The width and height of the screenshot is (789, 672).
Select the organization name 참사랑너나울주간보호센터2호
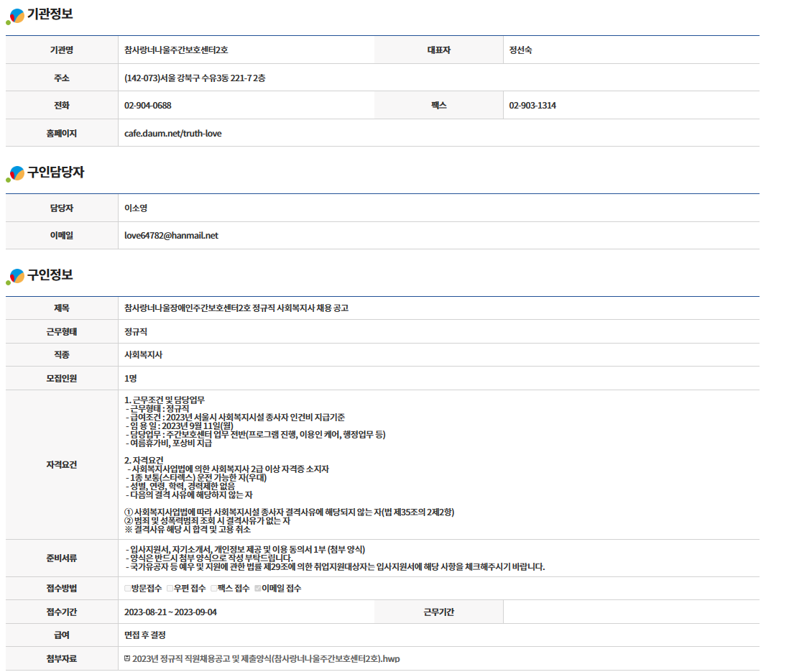(x=176, y=50)
